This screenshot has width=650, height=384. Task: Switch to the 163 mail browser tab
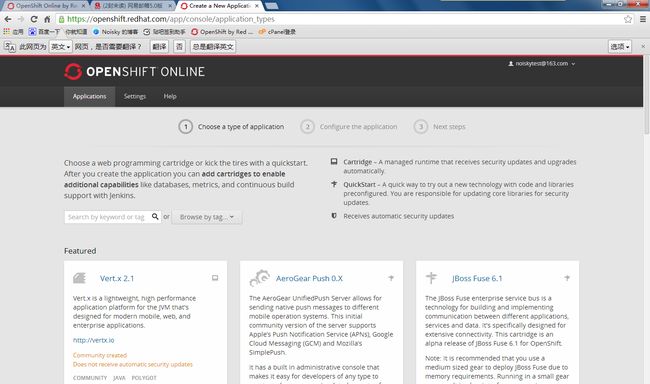point(133,6)
